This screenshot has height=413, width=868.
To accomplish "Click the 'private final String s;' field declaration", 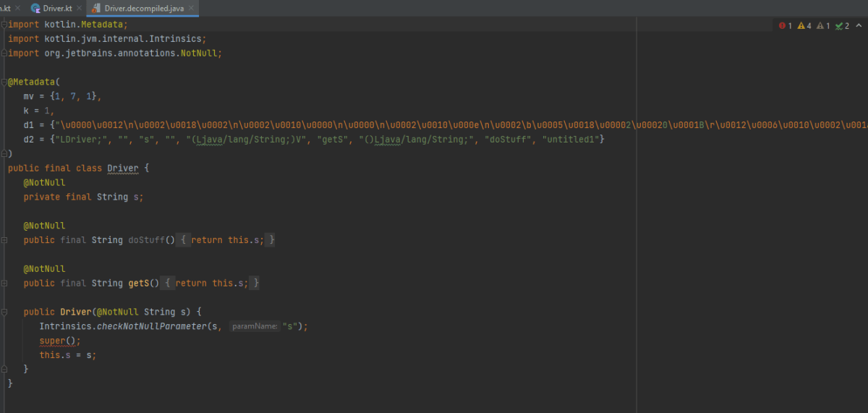I will (x=83, y=197).
